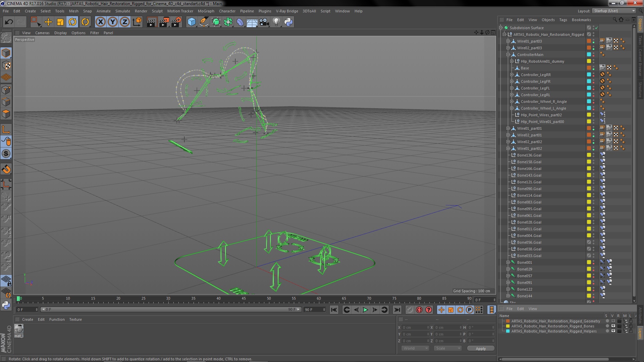Viewport: 644px width, 362px height.
Task: Open material manager Create menu
Action: click(x=28, y=319)
